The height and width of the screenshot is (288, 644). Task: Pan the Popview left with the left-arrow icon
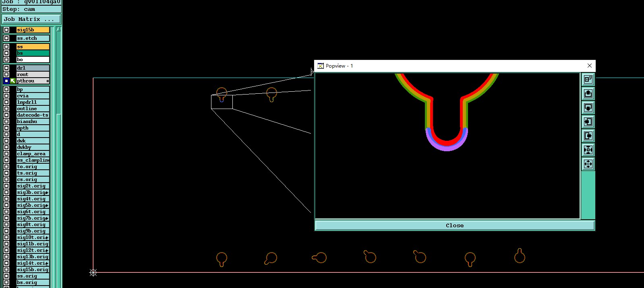588,122
